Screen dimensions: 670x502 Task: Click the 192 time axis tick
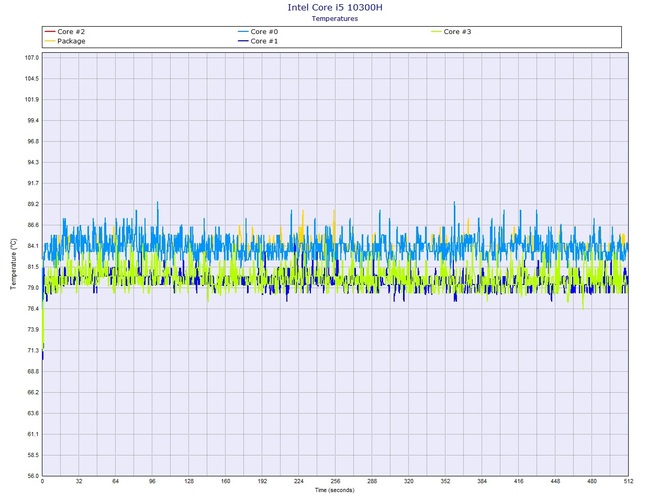(x=262, y=481)
